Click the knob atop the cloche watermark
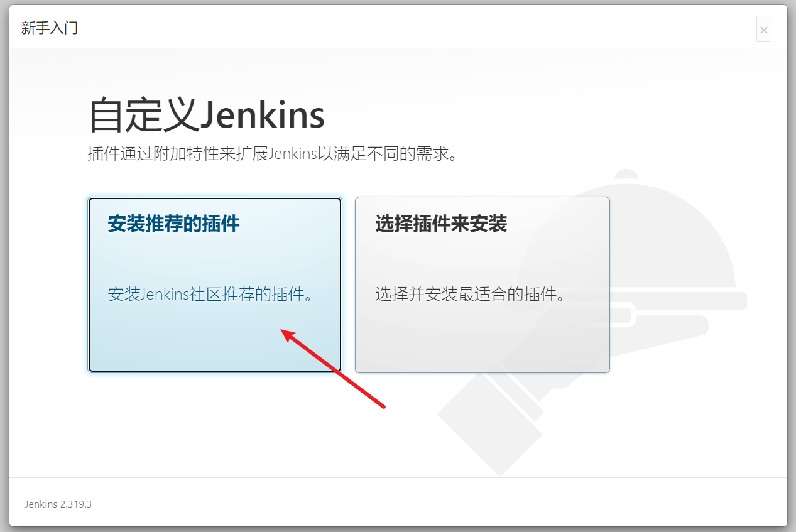Viewport: 796px width, 532px height. 625,175
